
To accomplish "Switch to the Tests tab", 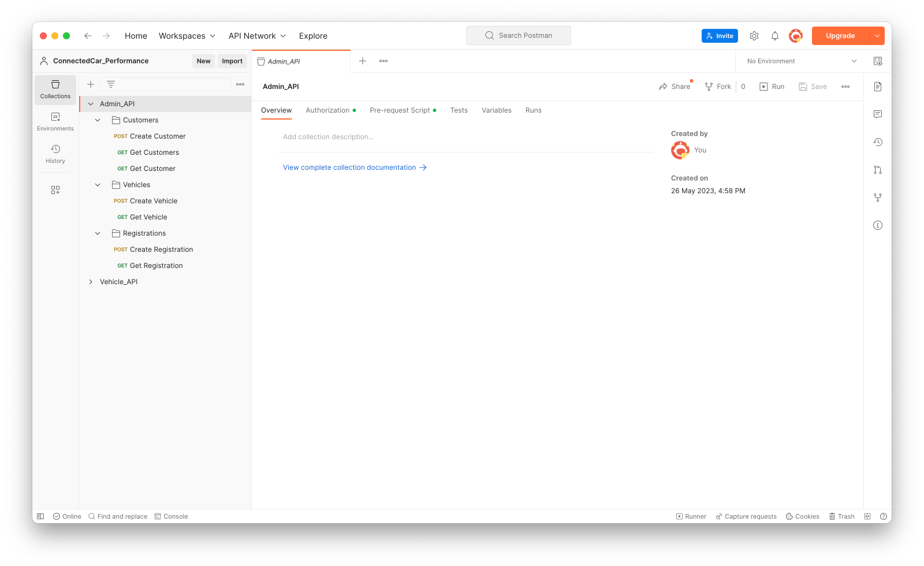I will point(459,110).
